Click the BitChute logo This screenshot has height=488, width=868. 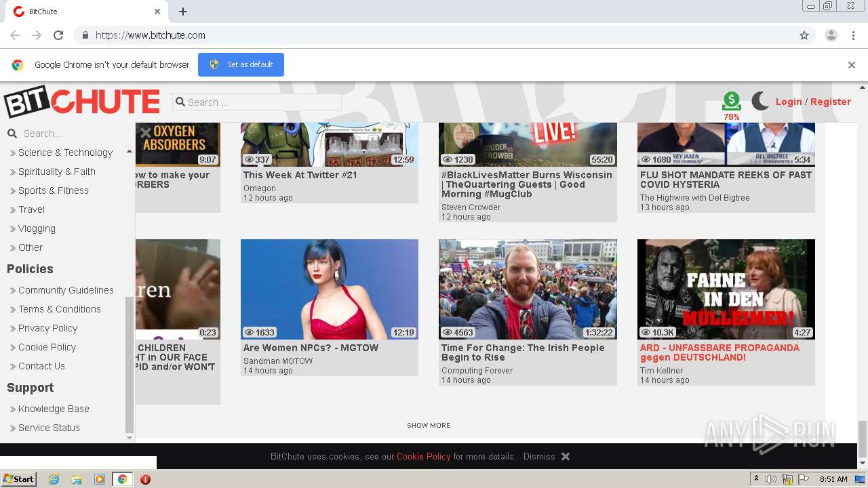[82, 102]
